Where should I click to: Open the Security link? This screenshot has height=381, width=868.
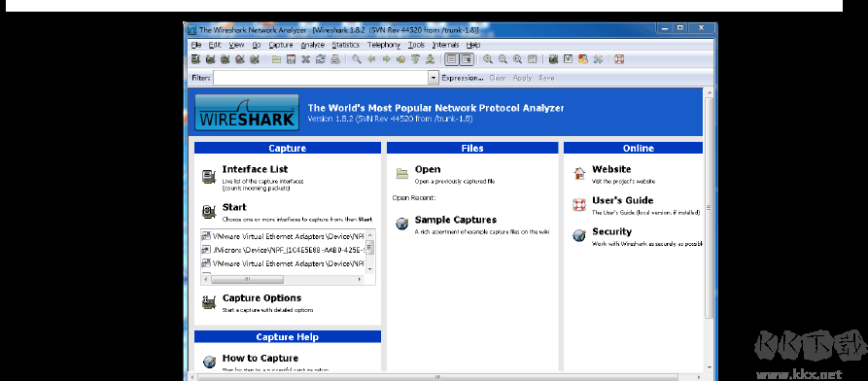click(x=611, y=231)
